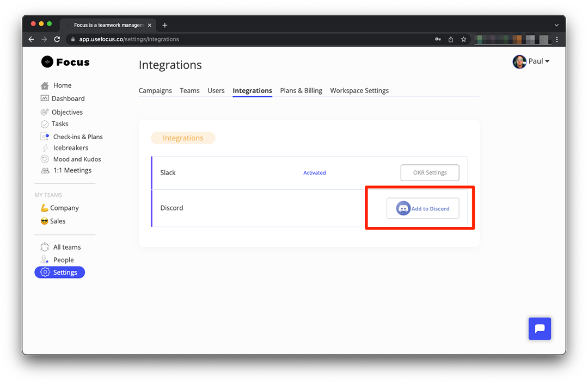Image resolution: width=588 pixels, height=384 pixels.
Task: Open the Paul user dropdown
Action: pyautogui.click(x=531, y=61)
